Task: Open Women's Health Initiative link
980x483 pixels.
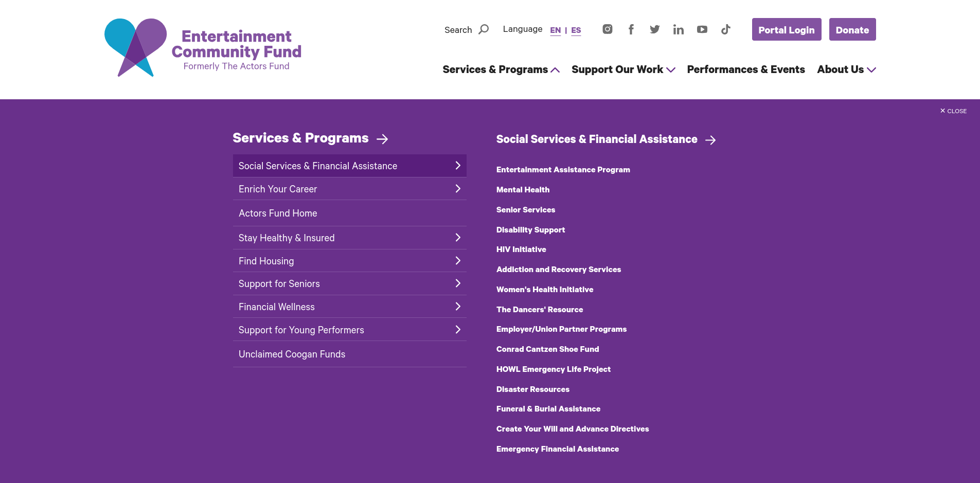Action: (545, 290)
